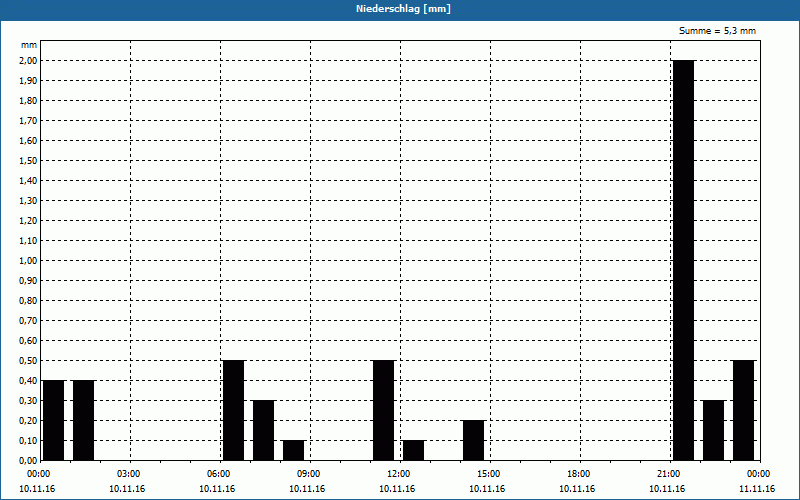Click the 18:00 time label
This screenshot has width=800, height=500.
click(579, 474)
